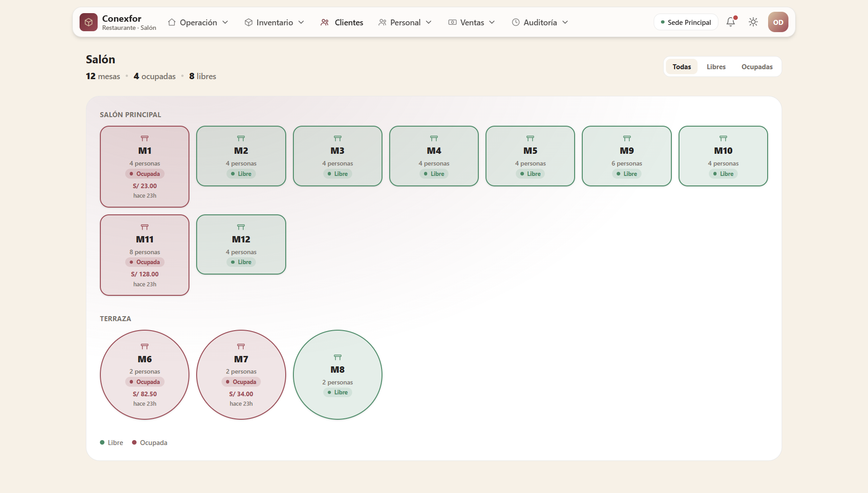
Task: Open free table M12 card
Action: click(x=241, y=244)
